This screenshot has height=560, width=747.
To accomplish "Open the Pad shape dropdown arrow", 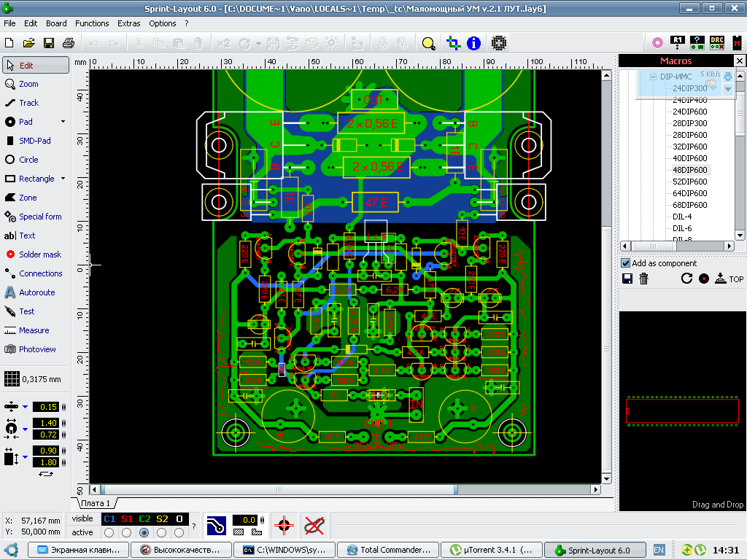I will point(63,122).
